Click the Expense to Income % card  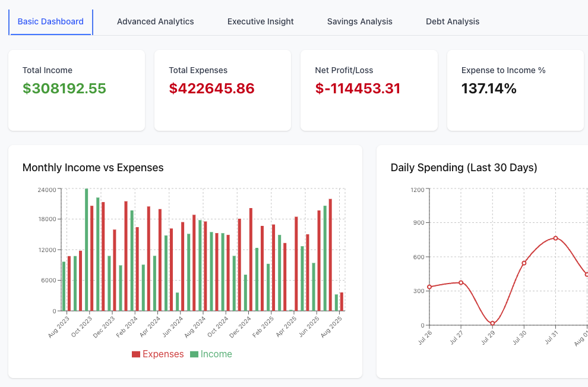coord(516,90)
